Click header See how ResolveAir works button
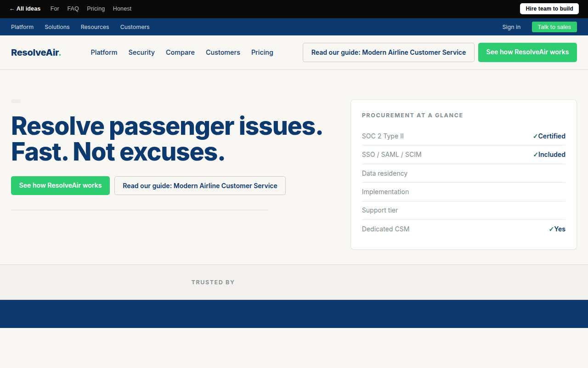Viewport: 588px width, 368px height. coord(527,52)
